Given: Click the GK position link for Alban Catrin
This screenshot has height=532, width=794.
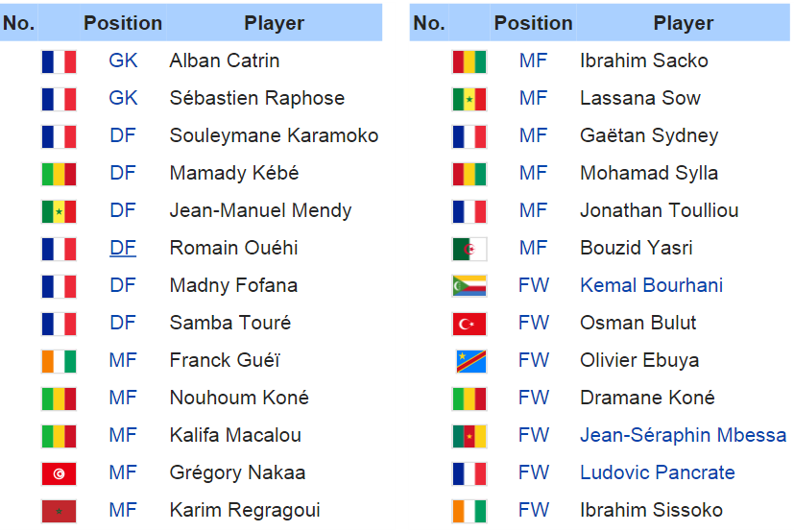Looking at the screenshot, I should 123,60.
